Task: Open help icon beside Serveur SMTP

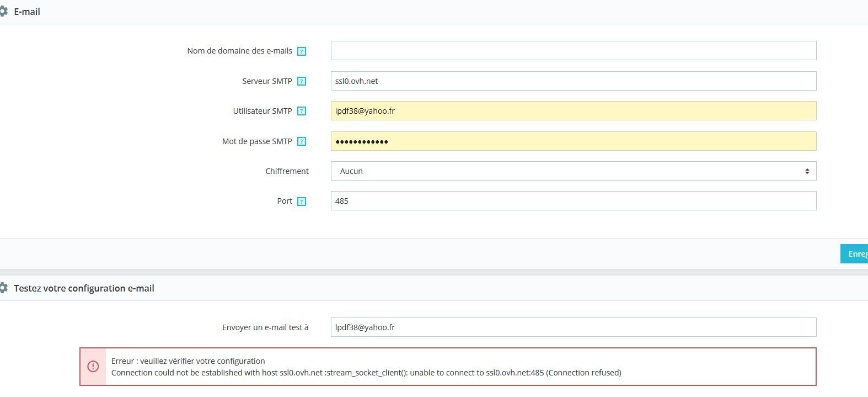Action: click(x=302, y=81)
